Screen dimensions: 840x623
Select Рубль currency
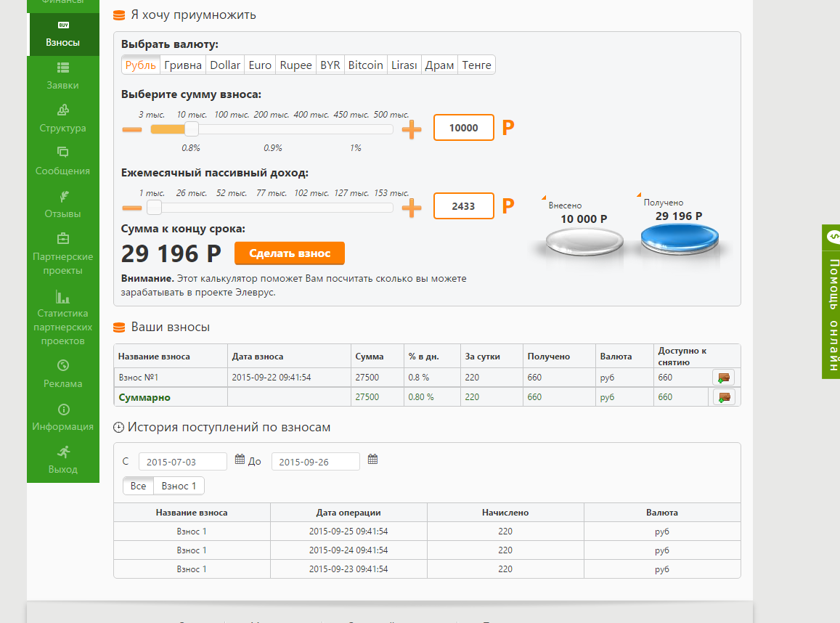coord(140,65)
